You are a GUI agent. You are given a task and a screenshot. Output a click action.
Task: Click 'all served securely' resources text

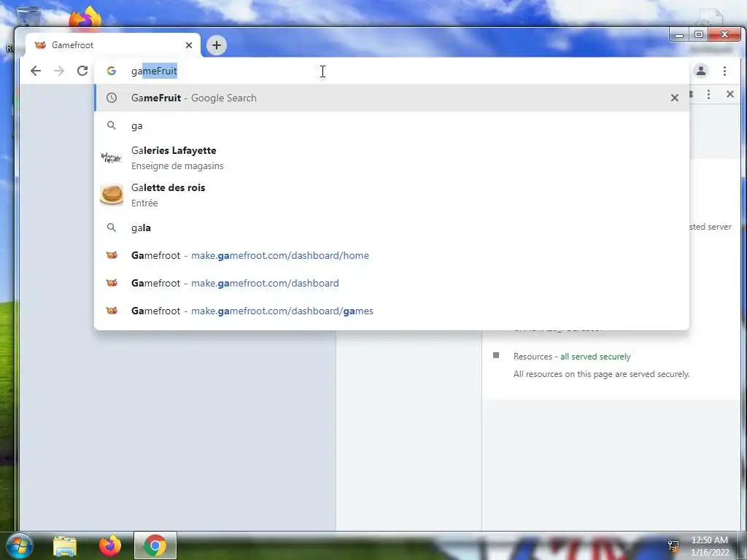click(x=595, y=356)
